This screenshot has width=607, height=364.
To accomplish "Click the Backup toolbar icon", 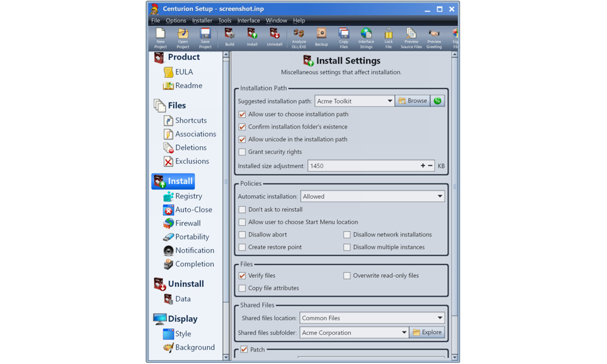I will tap(321, 38).
